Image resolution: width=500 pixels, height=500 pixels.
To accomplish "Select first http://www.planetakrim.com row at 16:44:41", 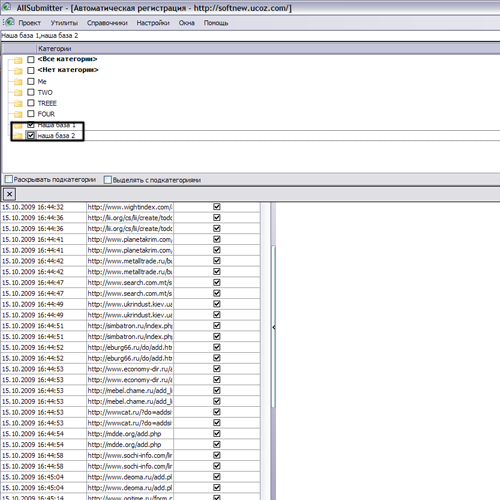I will coord(130,239).
